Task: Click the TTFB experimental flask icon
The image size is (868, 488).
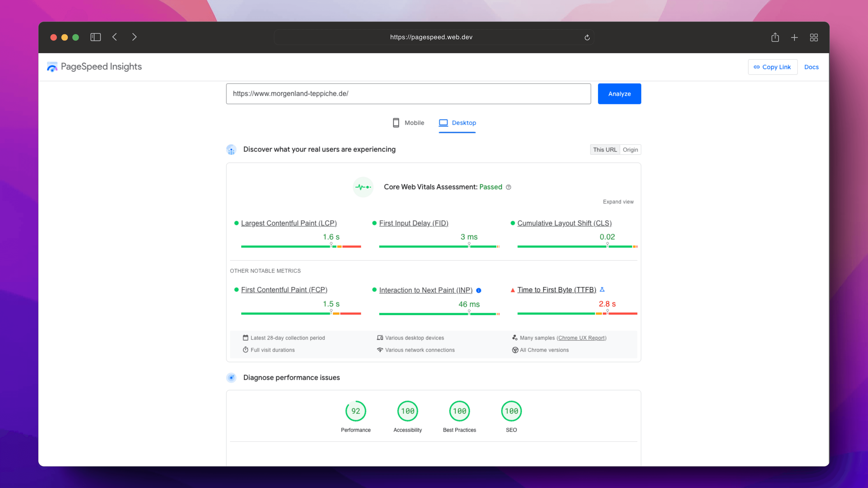Action: 602,290
